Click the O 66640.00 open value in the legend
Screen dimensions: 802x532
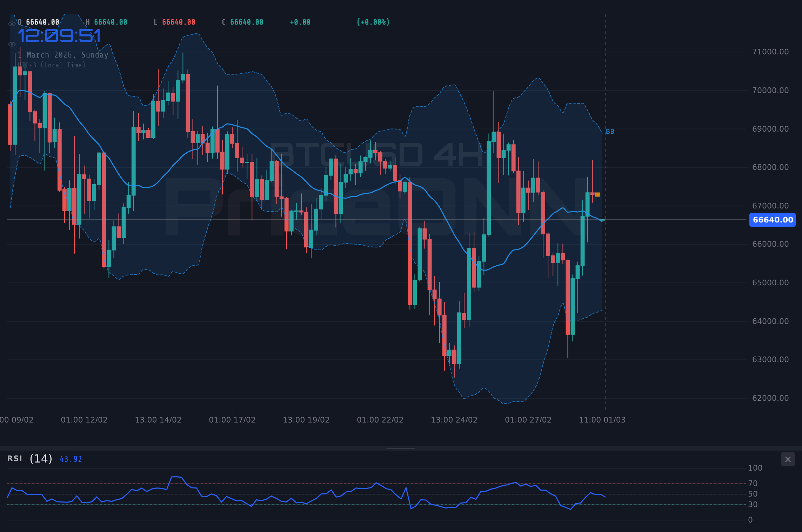pyautogui.click(x=37, y=21)
